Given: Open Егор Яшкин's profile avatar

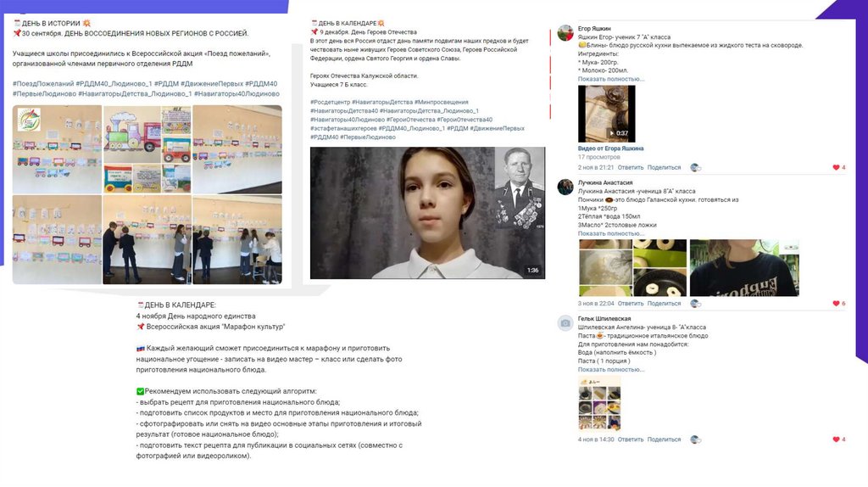Looking at the screenshot, I should tap(565, 33).
